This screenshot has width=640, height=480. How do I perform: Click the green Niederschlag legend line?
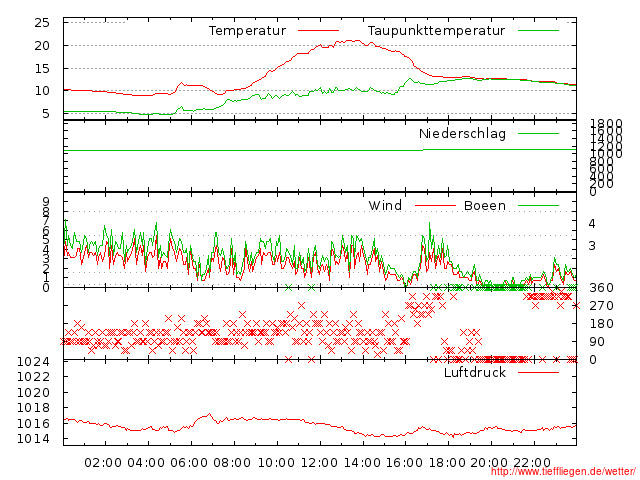tap(538, 133)
